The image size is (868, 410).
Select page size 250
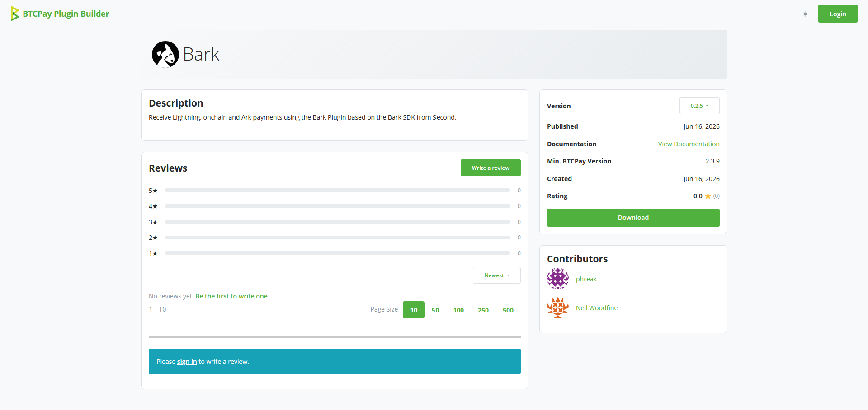click(483, 310)
